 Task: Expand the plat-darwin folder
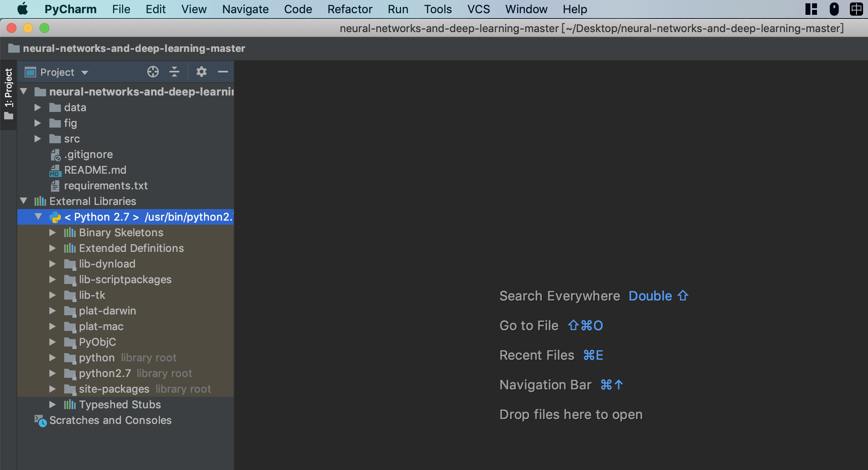click(x=53, y=311)
